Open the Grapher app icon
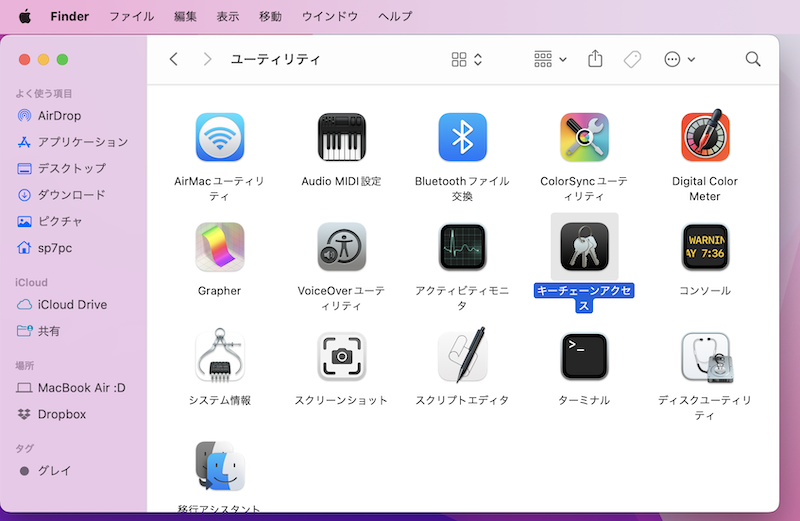800x521 pixels. coord(220,246)
